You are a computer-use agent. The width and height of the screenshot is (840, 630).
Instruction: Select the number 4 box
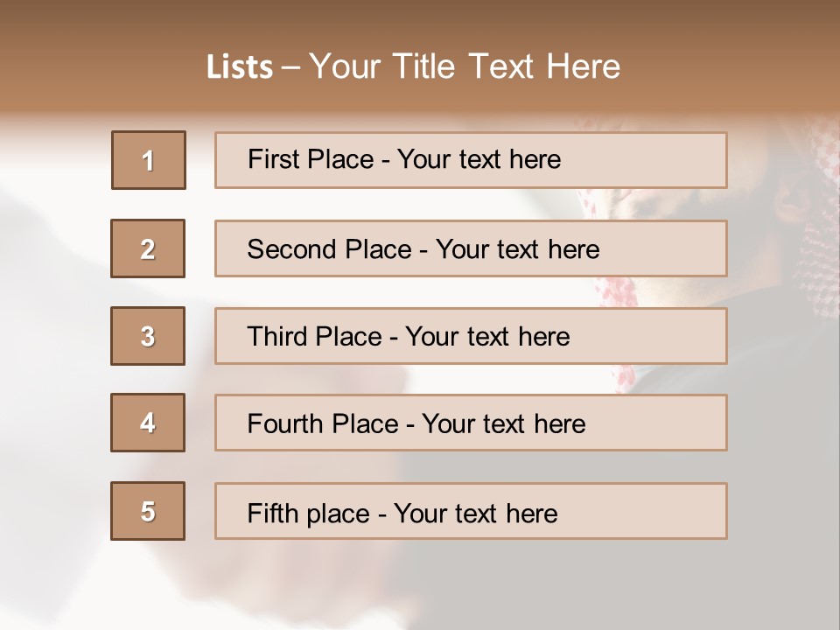click(x=148, y=423)
